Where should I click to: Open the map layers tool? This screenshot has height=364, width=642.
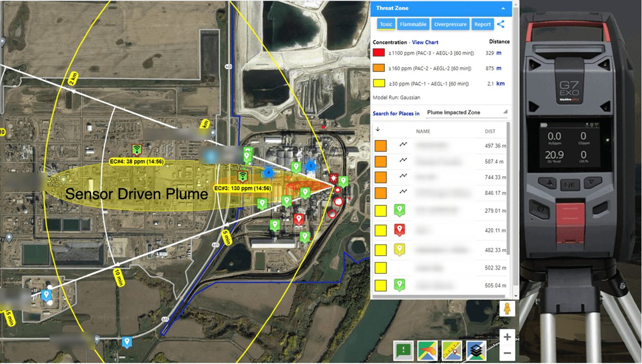pyautogui.click(x=476, y=350)
